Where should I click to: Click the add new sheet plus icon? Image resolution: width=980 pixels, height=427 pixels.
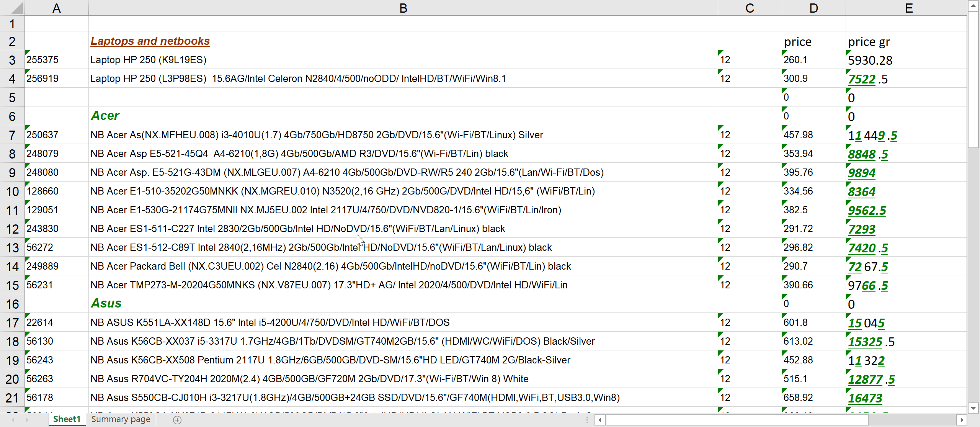pos(177,420)
